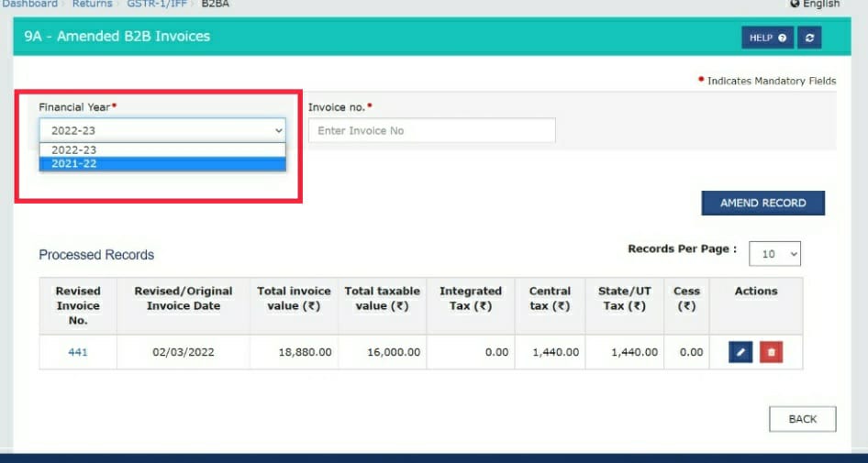Screen dimensions: 868x463
Task: Click the 02/03/2022 invoice date cell
Action: point(184,352)
